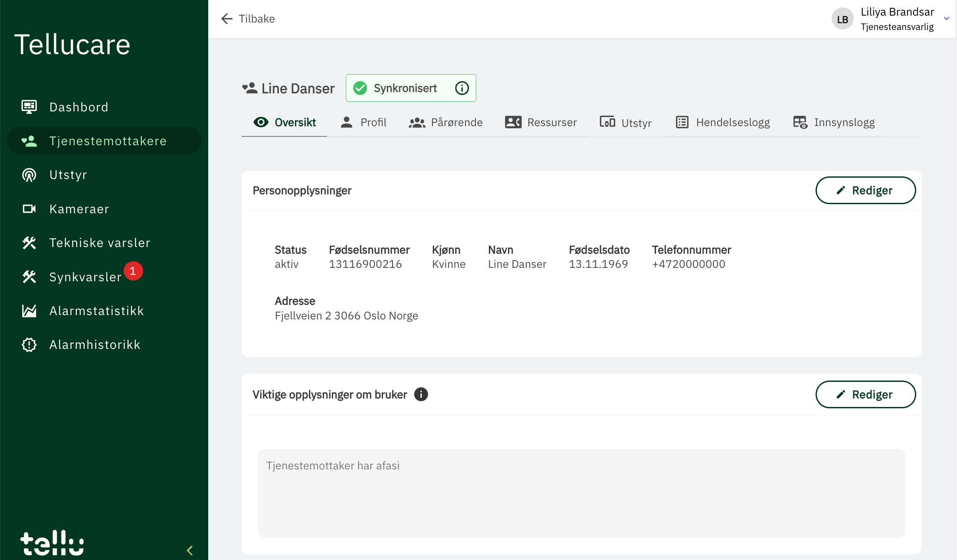Click the Synkvarsler tools icon

click(x=29, y=277)
